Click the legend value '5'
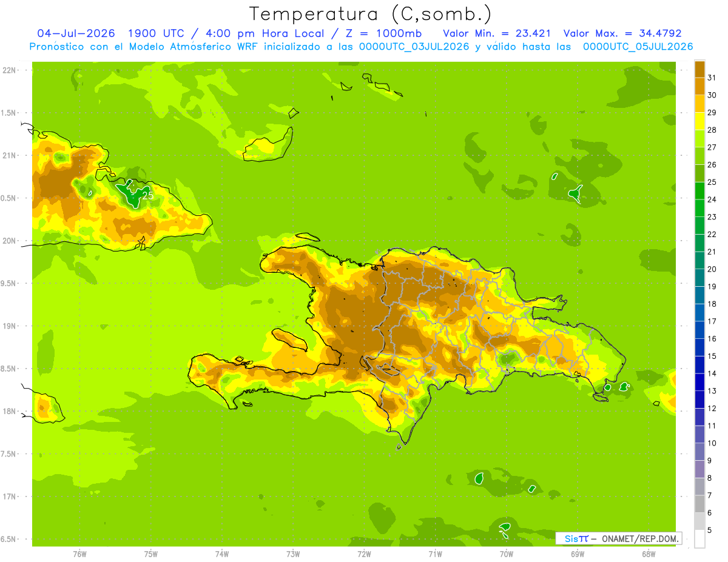 (x=710, y=530)
